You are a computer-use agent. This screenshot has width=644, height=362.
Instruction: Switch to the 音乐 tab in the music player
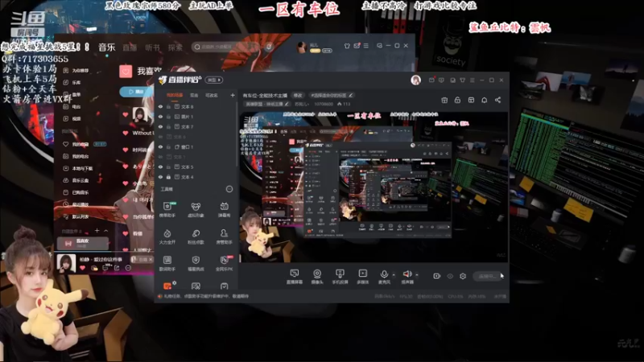(x=107, y=47)
